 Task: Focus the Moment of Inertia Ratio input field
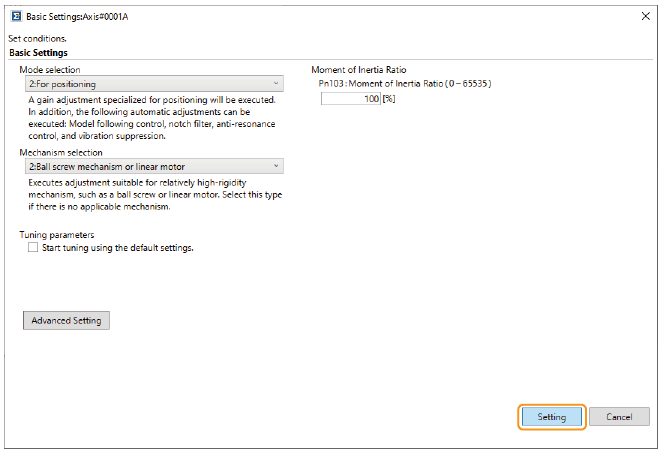(x=350, y=99)
